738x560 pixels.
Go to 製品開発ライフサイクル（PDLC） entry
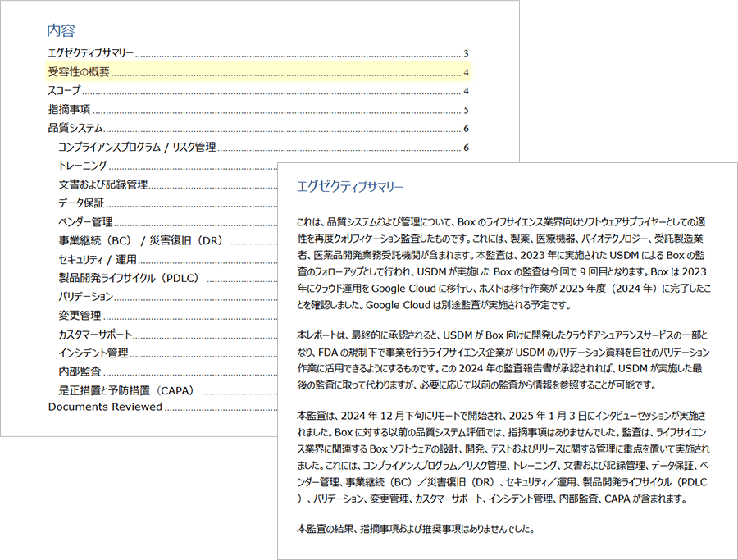click(x=129, y=278)
